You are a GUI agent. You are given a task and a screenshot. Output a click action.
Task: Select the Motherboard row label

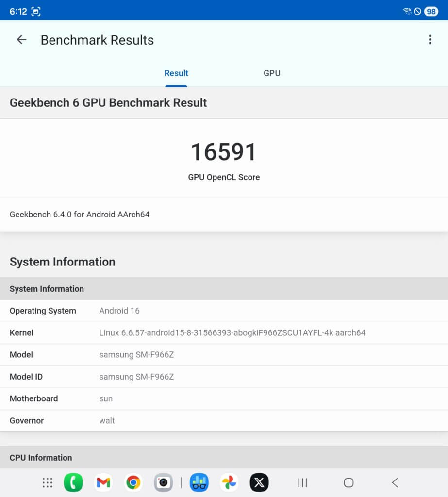tap(33, 399)
